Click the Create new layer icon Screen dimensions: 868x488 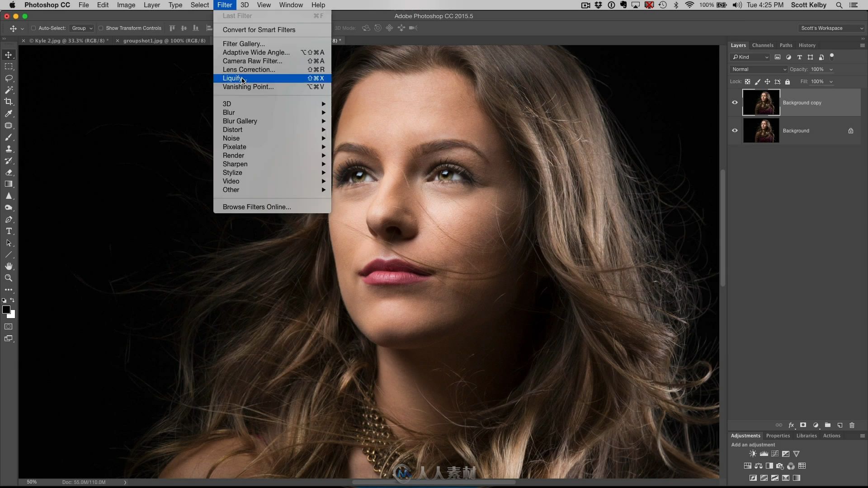point(840,425)
